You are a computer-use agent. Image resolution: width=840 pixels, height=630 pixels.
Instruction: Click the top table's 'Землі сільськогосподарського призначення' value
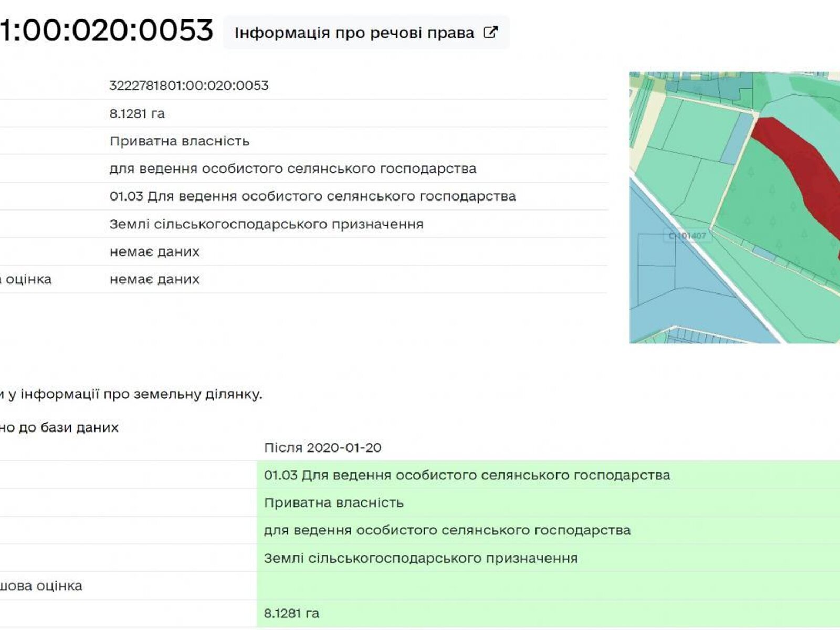pos(266,224)
